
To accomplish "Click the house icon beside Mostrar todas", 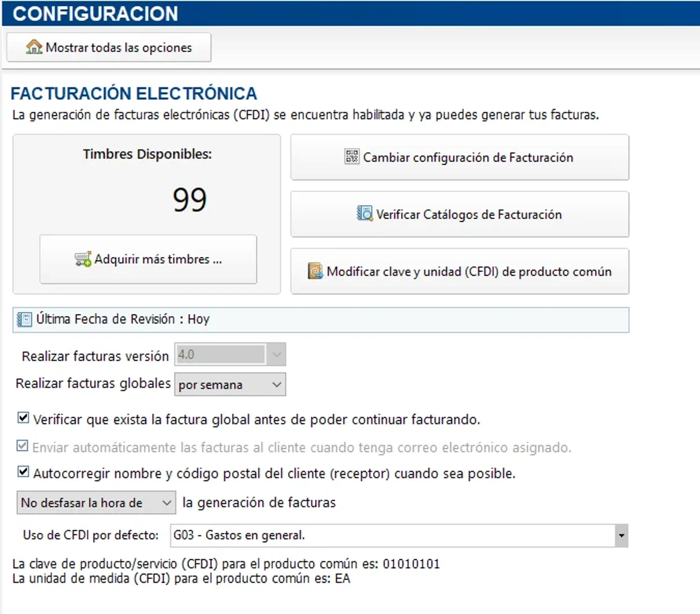I will pos(34,47).
